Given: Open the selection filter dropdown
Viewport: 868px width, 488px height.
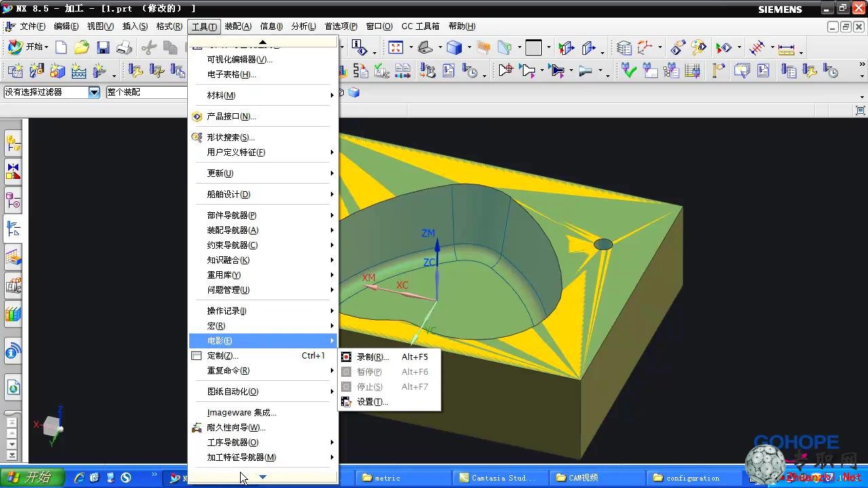Looking at the screenshot, I should tap(94, 92).
